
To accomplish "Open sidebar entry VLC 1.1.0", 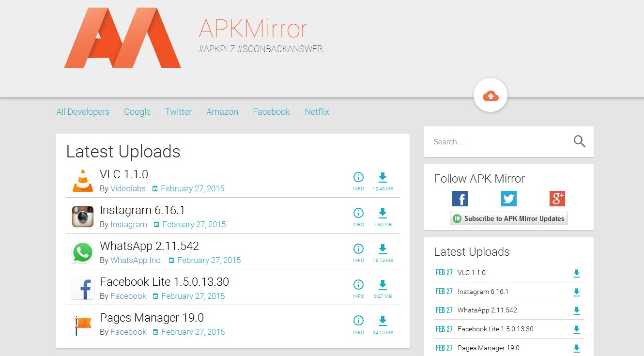I will (x=471, y=273).
